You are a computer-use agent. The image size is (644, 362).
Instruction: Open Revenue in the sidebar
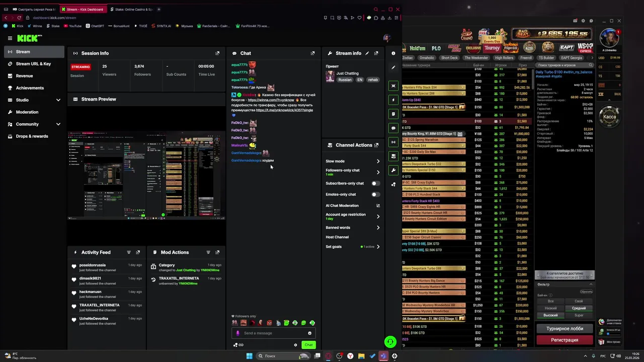tap(34, 76)
